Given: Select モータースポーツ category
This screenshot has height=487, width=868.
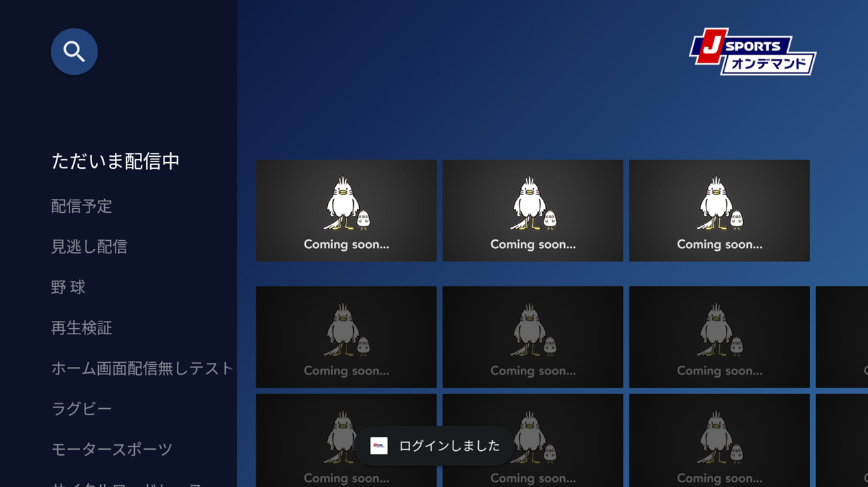Looking at the screenshot, I should pyautogui.click(x=112, y=450).
